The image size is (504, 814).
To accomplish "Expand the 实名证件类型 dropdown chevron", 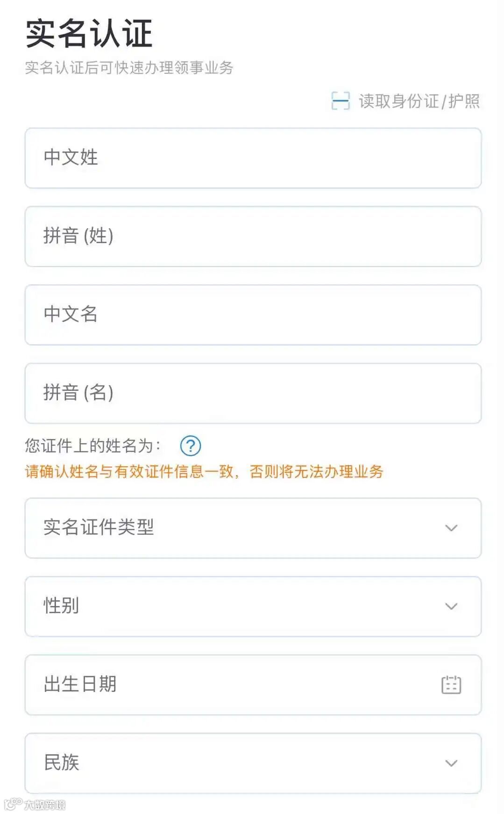I will point(451,528).
